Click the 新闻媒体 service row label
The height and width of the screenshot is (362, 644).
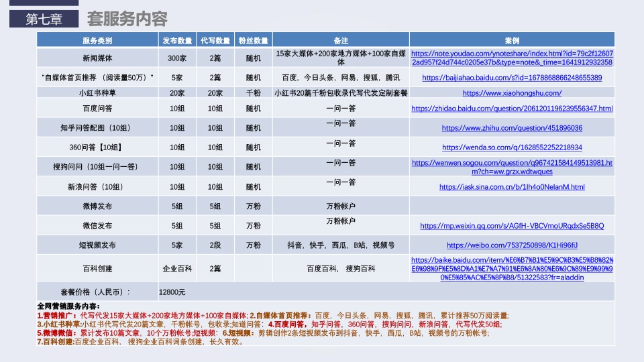(97, 58)
